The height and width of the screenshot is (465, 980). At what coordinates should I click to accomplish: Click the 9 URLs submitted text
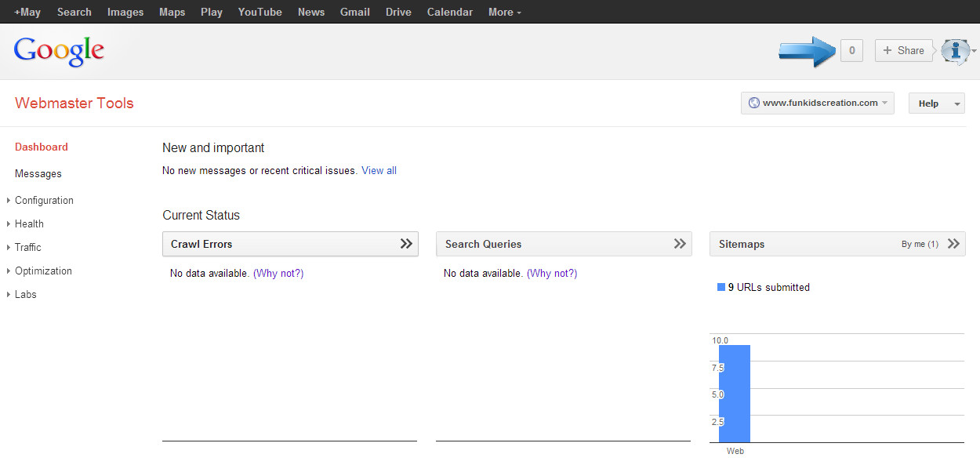click(x=769, y=287)
